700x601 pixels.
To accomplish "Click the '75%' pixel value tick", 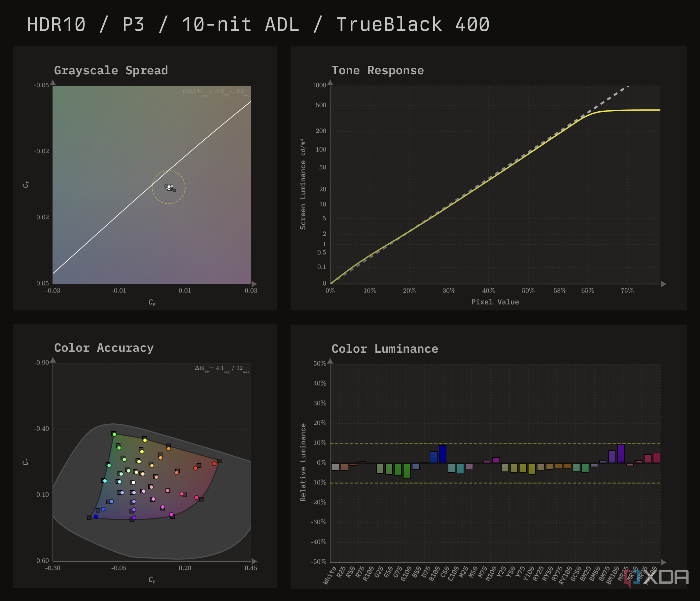I will pos(627,291).
